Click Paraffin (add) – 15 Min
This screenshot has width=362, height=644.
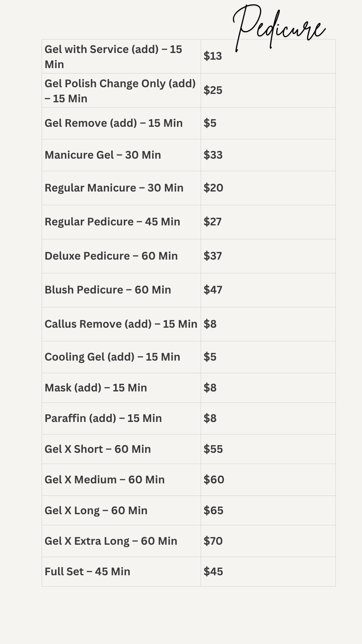click(103, 418)
